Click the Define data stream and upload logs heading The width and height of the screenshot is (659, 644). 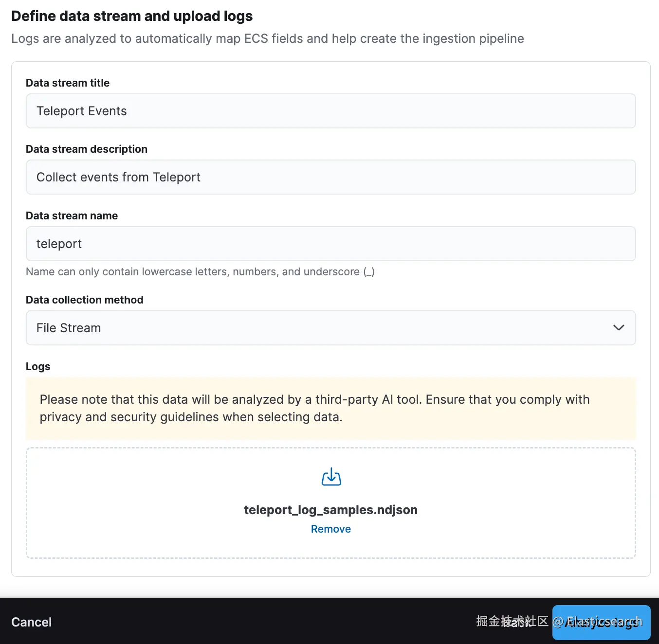(132, 16)
